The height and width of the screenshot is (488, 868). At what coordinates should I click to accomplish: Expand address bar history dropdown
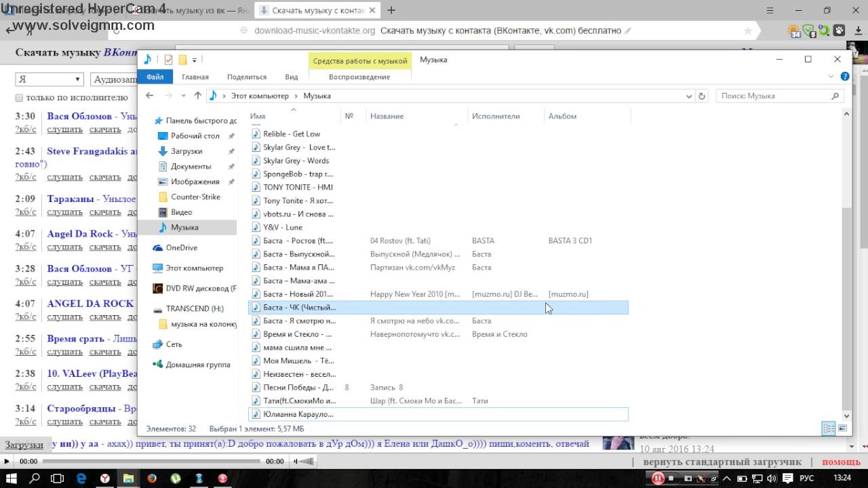pos(690,96)
